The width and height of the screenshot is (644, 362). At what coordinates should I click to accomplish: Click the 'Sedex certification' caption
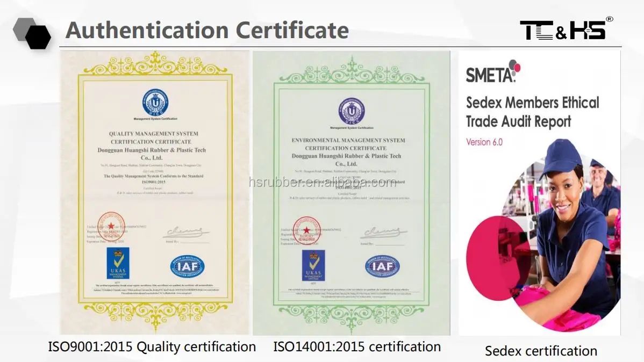541,351
